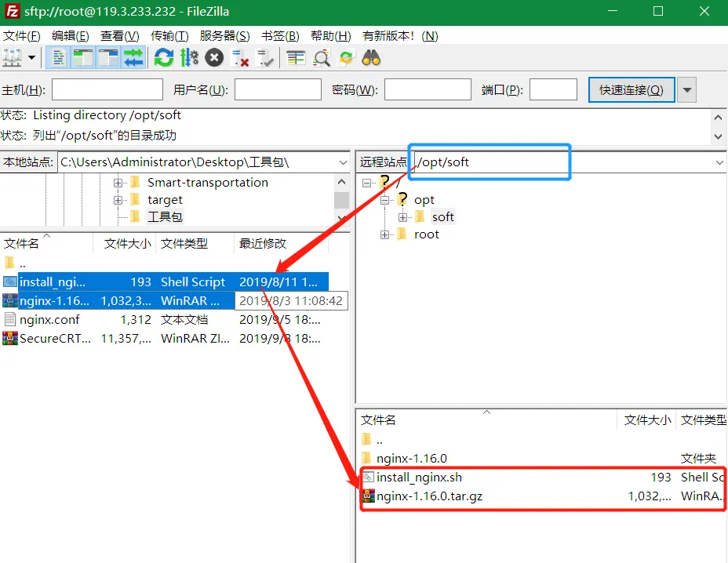Select local SecureCRT... archive file
The image size is (728, 563).
pyautogui.click(x=165, y=339)
